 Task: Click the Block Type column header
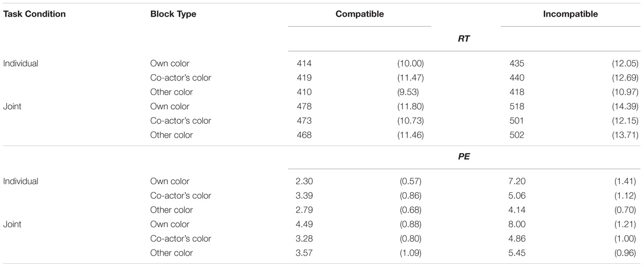pos(173,15)
